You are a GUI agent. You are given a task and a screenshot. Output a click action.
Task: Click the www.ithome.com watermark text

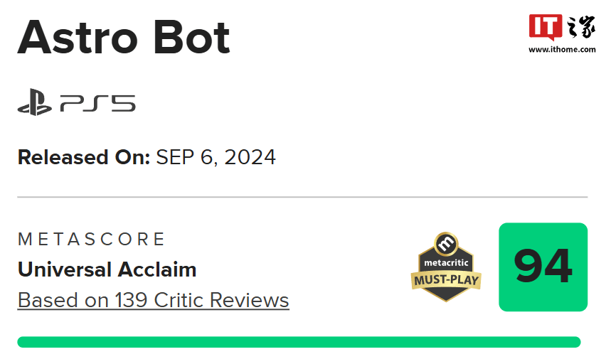coord(562,50)
